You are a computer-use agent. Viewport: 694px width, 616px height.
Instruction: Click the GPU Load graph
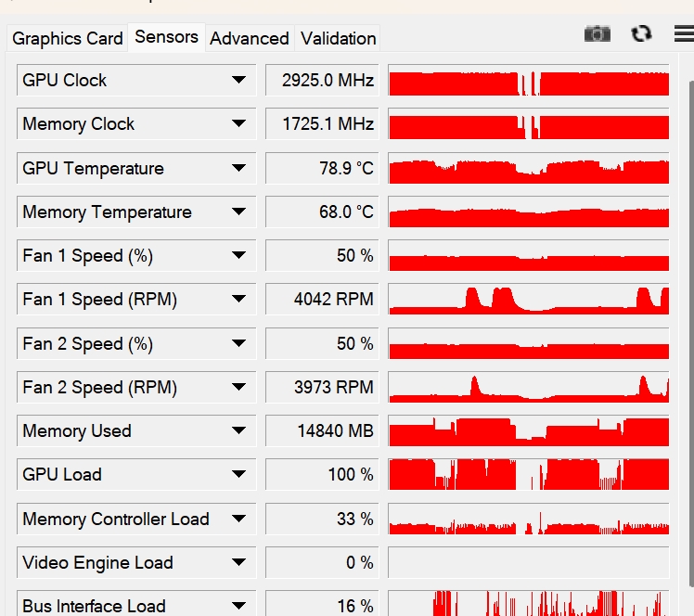coord(528,475)
